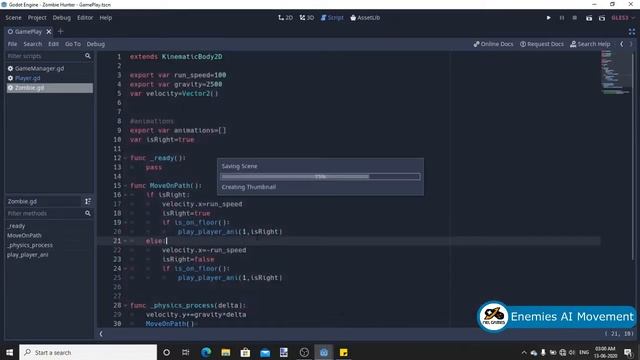Go to previous edited document arrow
The image size is (640, 360).
[622, 44]
